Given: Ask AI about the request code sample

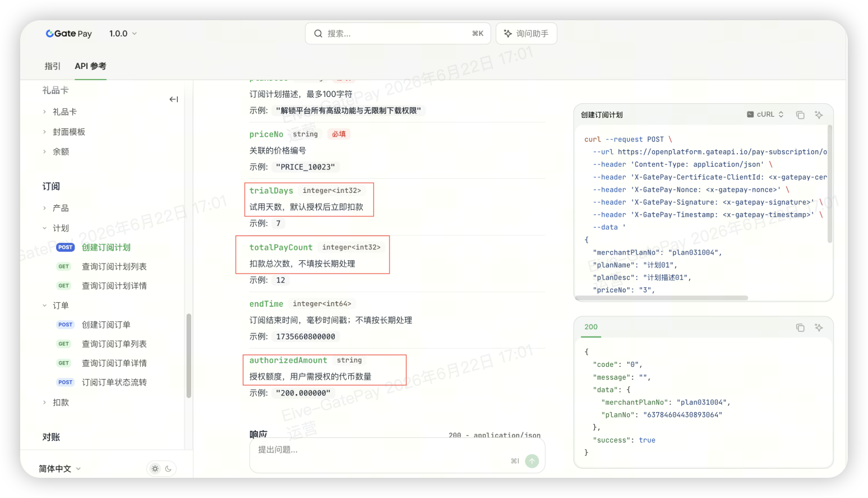Looking at the screenshot, I should [819, 115].
